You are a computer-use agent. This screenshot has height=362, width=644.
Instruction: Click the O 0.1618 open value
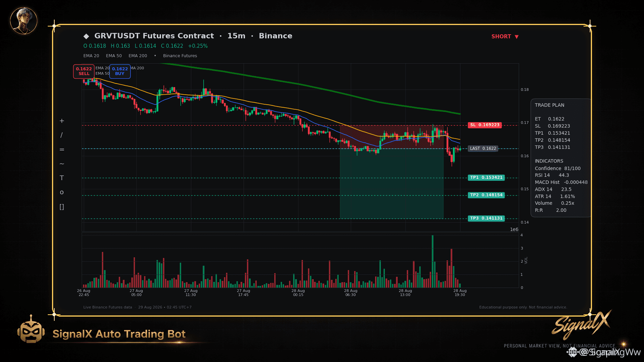(95, 46)
